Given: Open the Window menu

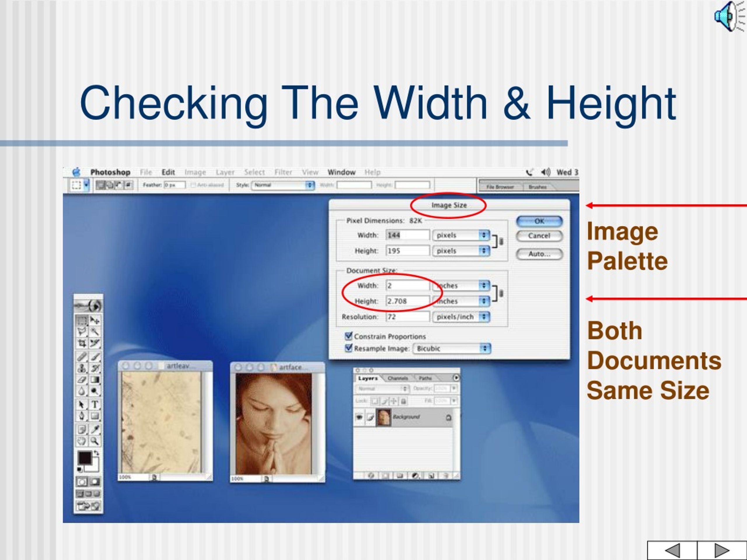Looking at the screenshot, I should tap(341, 172).
